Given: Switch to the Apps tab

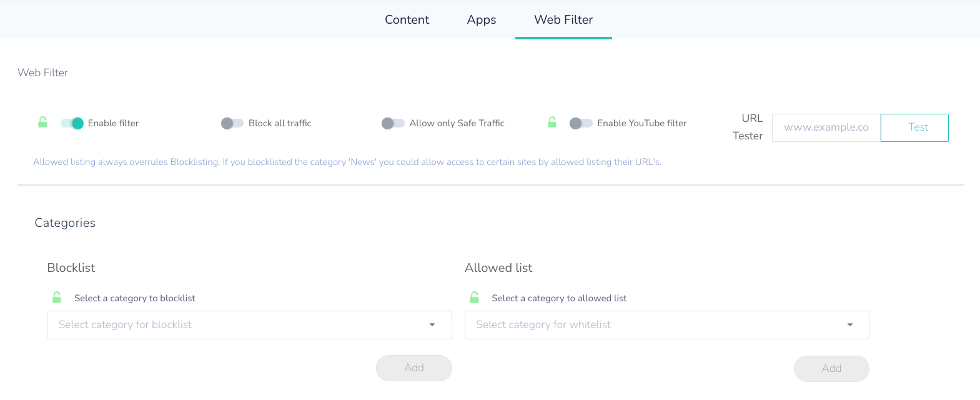Looking at the screenshot, I should pos(482,19).
